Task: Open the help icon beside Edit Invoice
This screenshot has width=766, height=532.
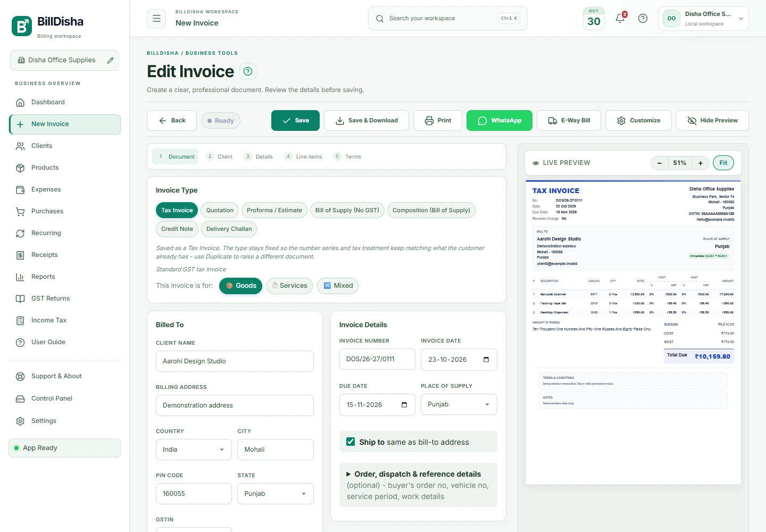Action: (x=248, y=71)
